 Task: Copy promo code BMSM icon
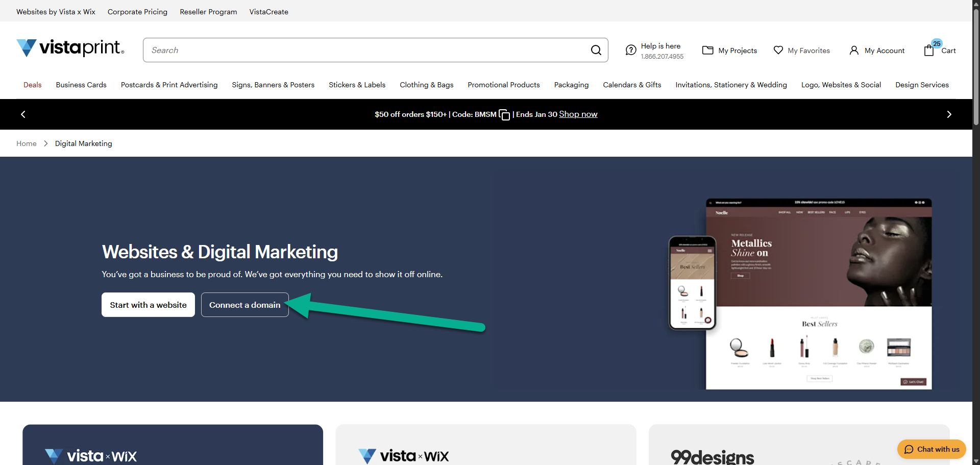pyautogui.click(x=504, y=115)
